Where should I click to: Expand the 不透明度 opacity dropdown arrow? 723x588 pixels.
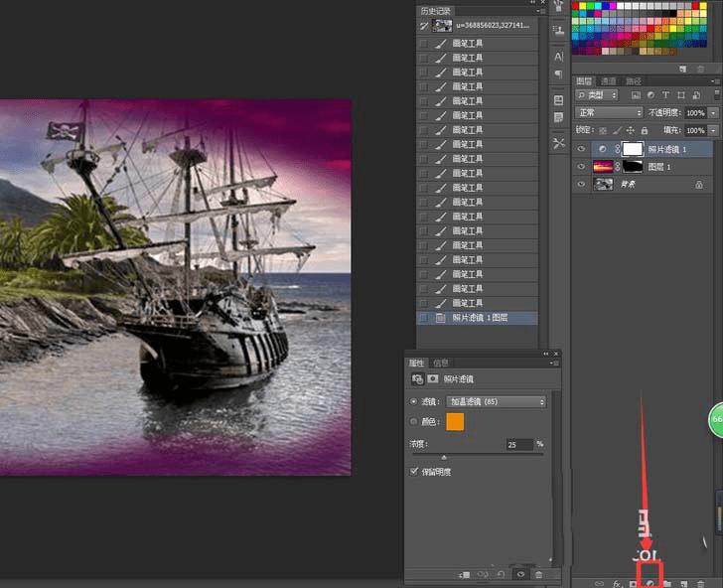click(713, 113)
